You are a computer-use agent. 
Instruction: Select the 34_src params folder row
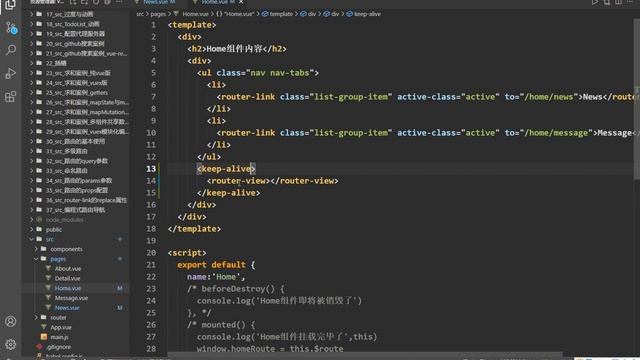[x=76, y=180]
